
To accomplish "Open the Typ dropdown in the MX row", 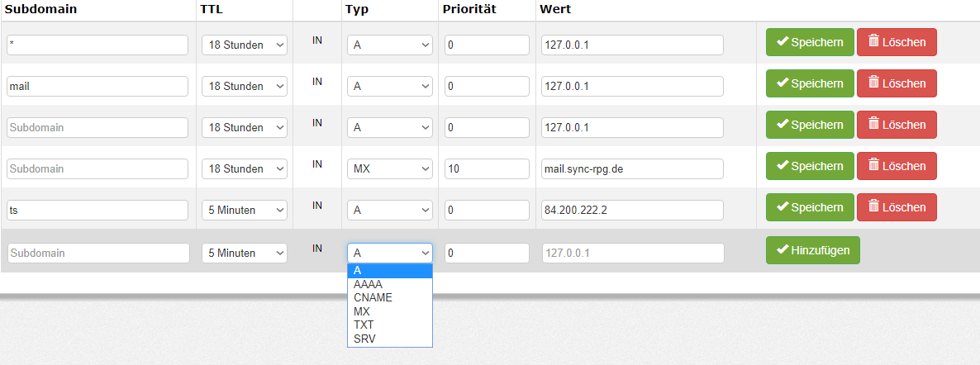I will tap(390, 168).
